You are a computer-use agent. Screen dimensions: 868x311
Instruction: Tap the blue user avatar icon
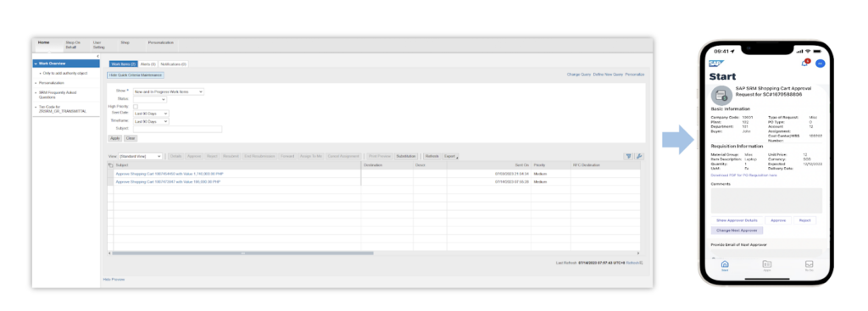pos(821,64)
